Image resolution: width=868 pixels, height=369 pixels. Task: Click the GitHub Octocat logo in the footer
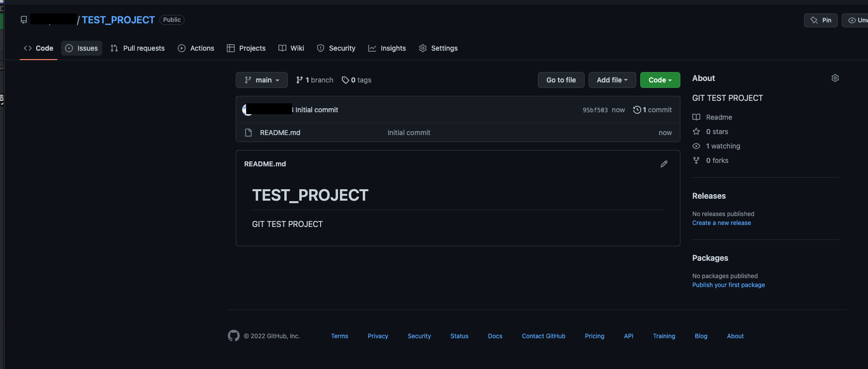point(234,336)
